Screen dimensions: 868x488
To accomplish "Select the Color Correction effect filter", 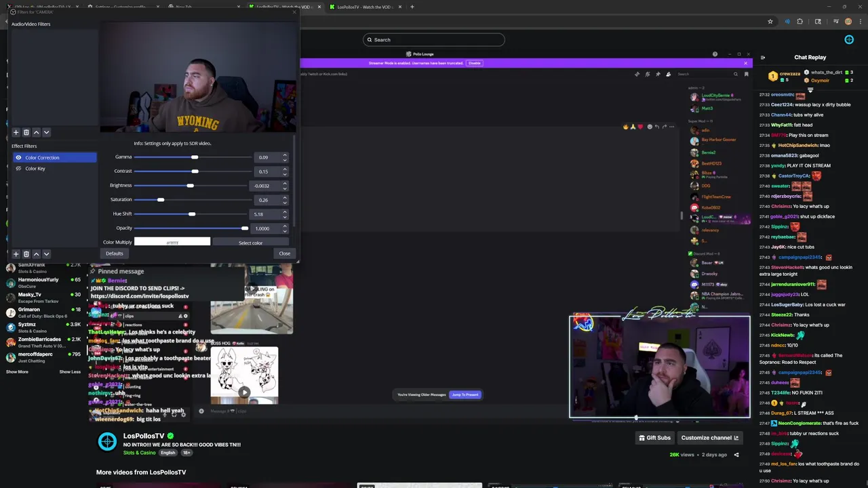I will point(54,157).
